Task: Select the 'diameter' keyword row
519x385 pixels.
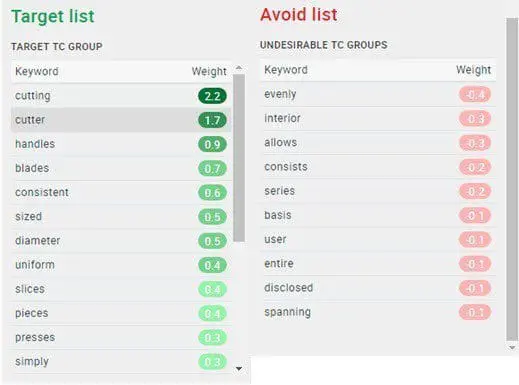Action: (121, 241)
